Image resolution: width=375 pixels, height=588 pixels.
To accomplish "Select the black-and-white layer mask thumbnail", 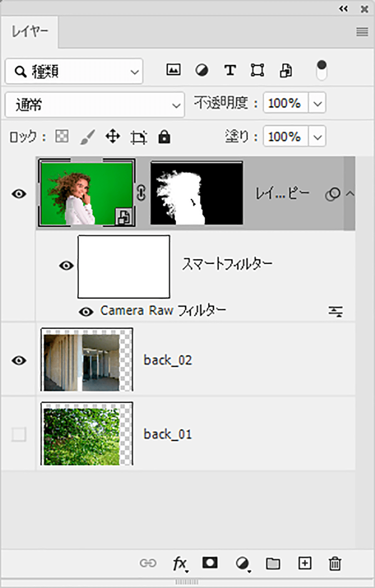I will point(196,193).
